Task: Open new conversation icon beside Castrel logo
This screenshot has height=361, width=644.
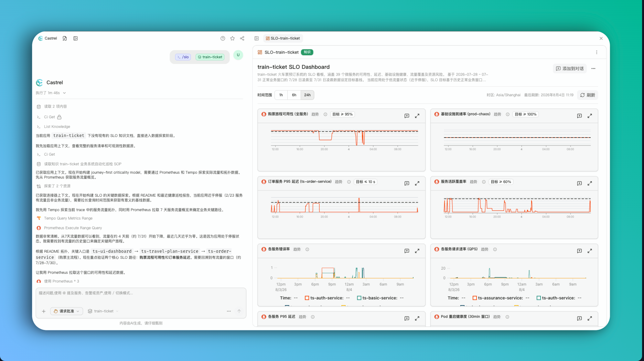Action: tap(65, 38)
